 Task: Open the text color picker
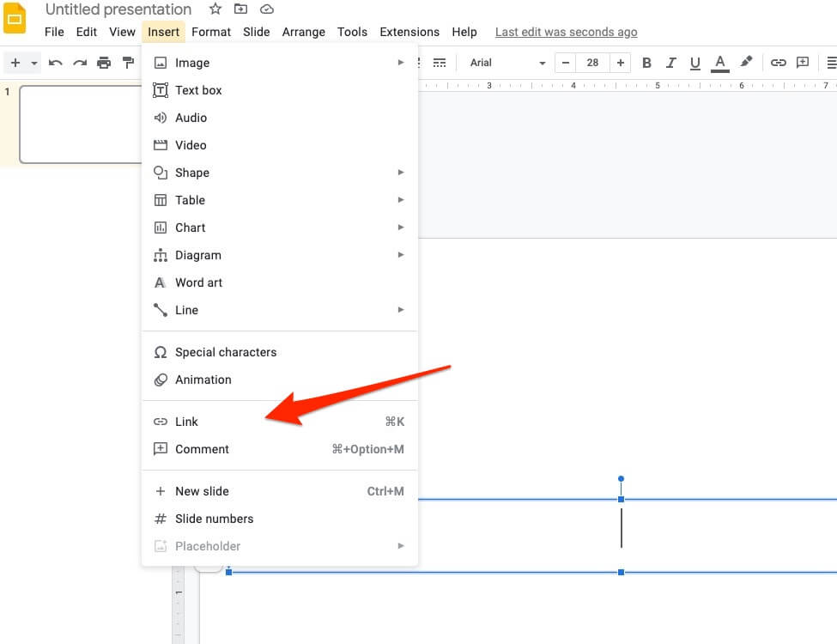tap(719, 63)
